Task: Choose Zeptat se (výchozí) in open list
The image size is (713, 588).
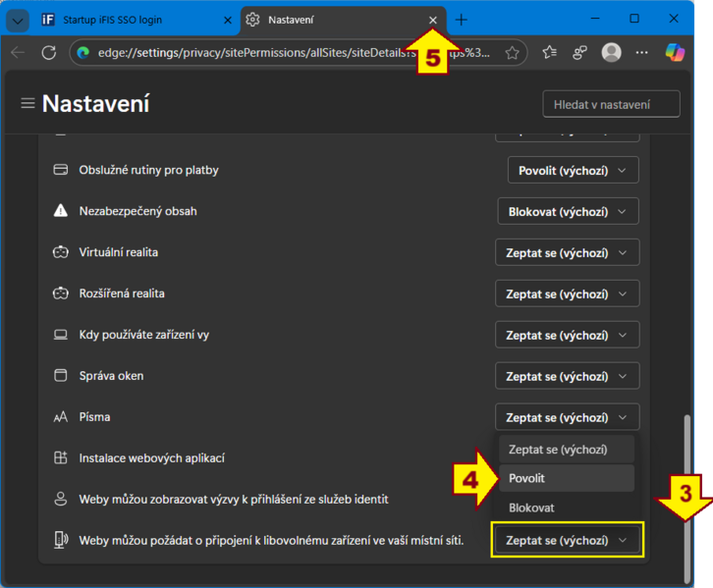Action: (x=567, y=450)
